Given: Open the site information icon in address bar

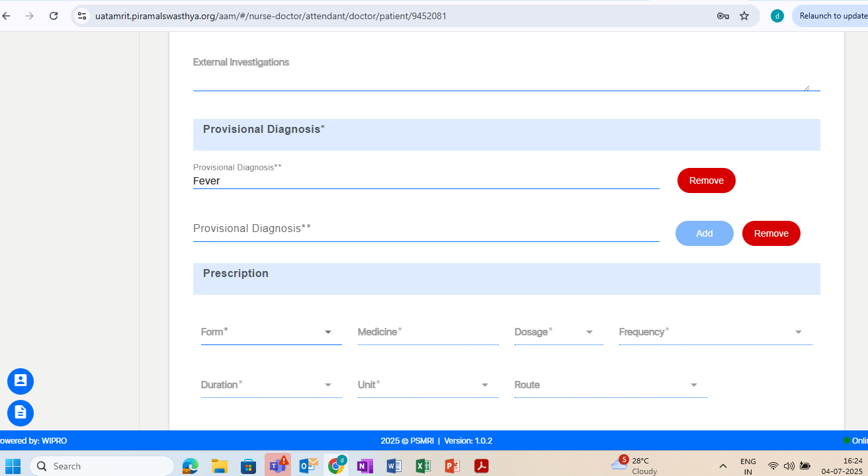Looking at the screenshot, I should tap(82, 16).
